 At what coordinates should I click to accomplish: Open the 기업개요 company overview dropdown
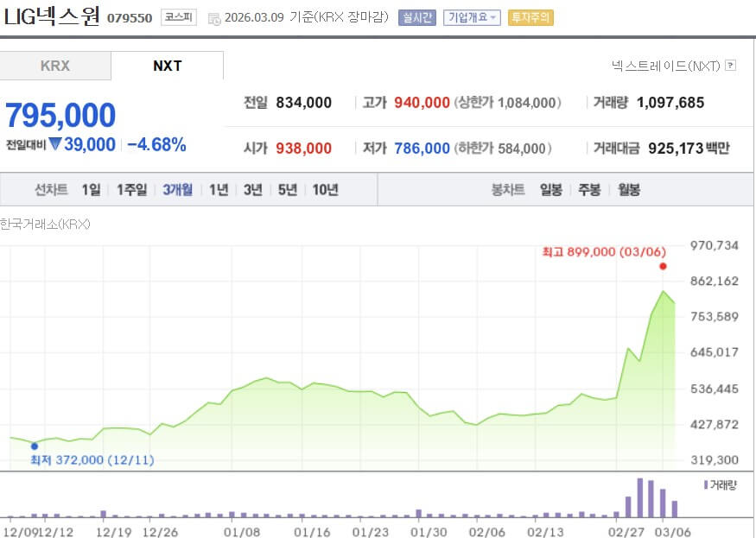click(x=471, y=16)
